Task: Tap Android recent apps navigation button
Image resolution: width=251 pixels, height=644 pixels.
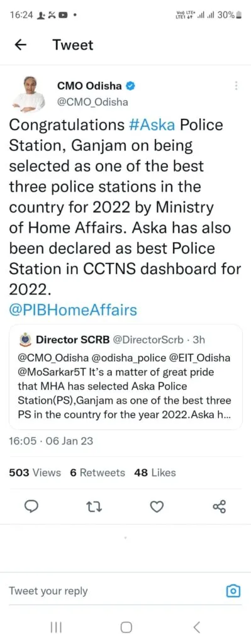Action: click(56, 627)
